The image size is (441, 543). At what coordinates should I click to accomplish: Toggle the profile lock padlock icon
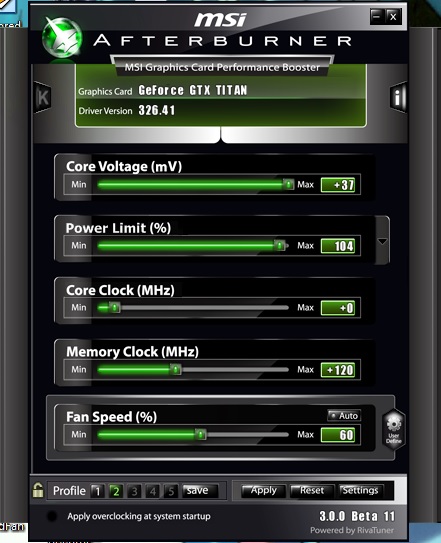(38, 490)
